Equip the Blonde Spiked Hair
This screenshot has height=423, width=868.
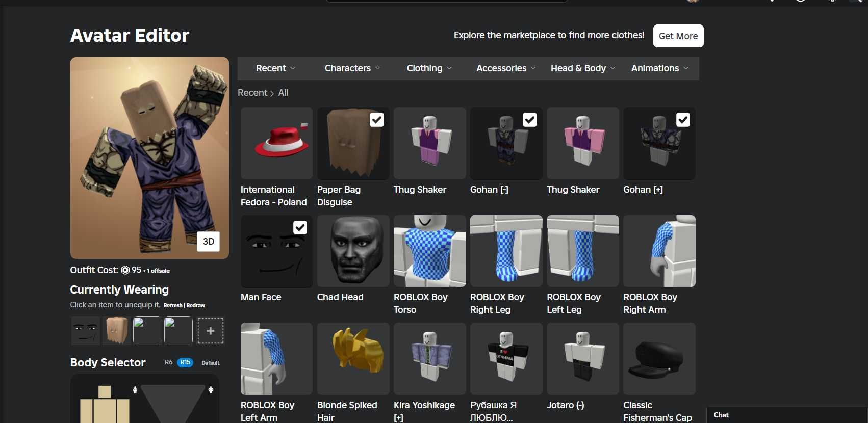click(353, 359)
